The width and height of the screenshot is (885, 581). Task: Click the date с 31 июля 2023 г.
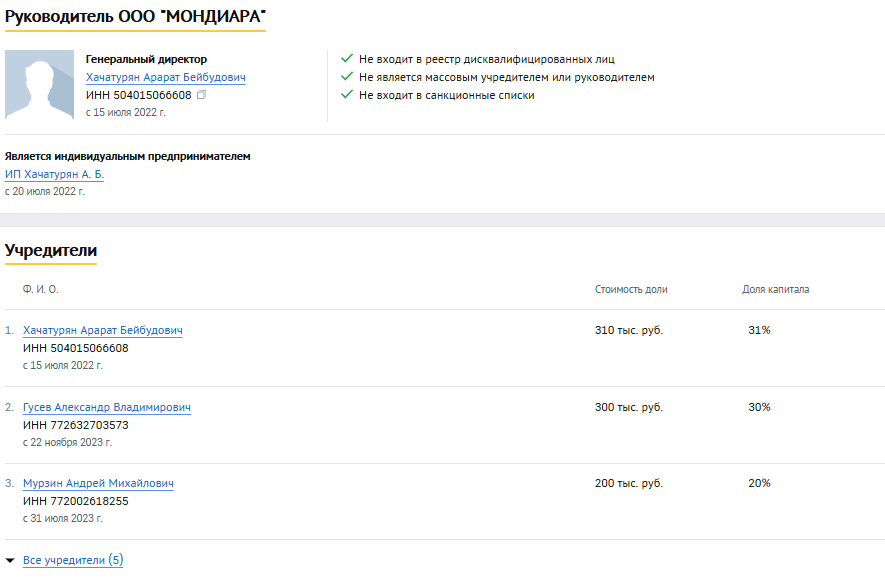click(63, 518)
